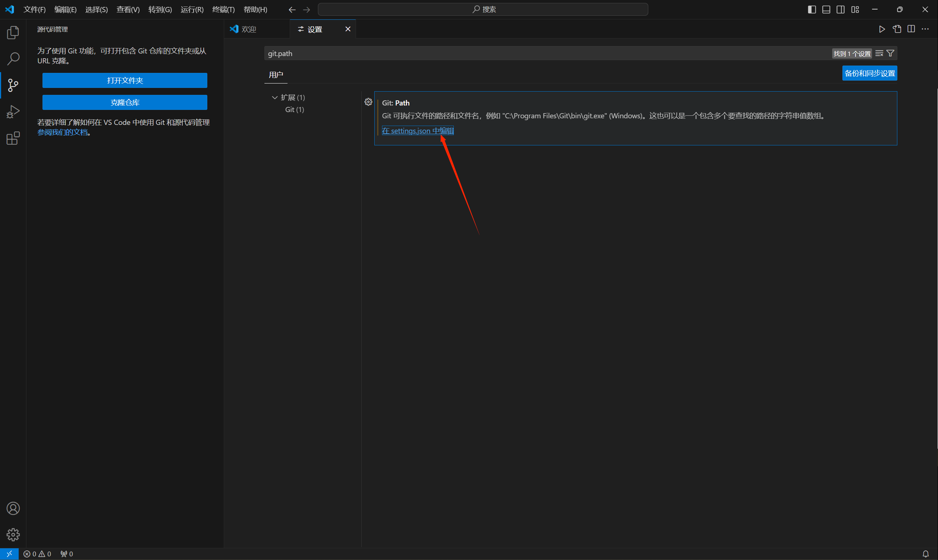This screenshot has height=560, width=938.
Task: Open the 文件(F) menu
Action: coord(34,10)
